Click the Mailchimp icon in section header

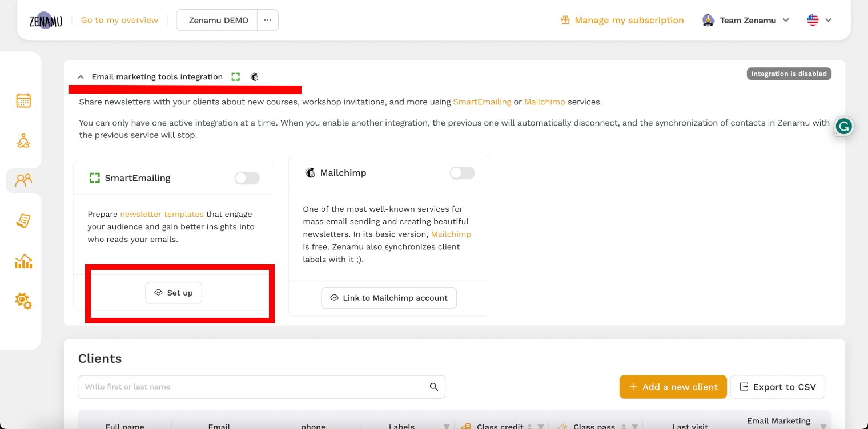click(255, 76)
